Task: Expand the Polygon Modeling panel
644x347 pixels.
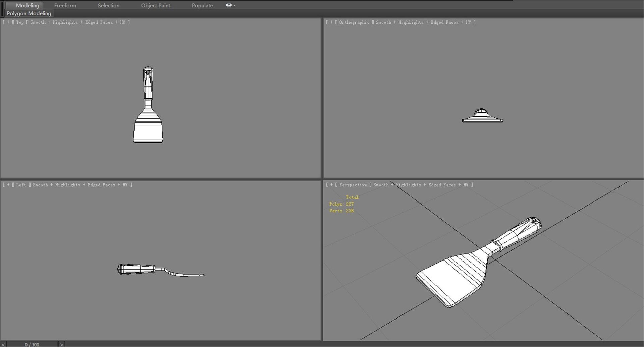Action: point(29,13)
